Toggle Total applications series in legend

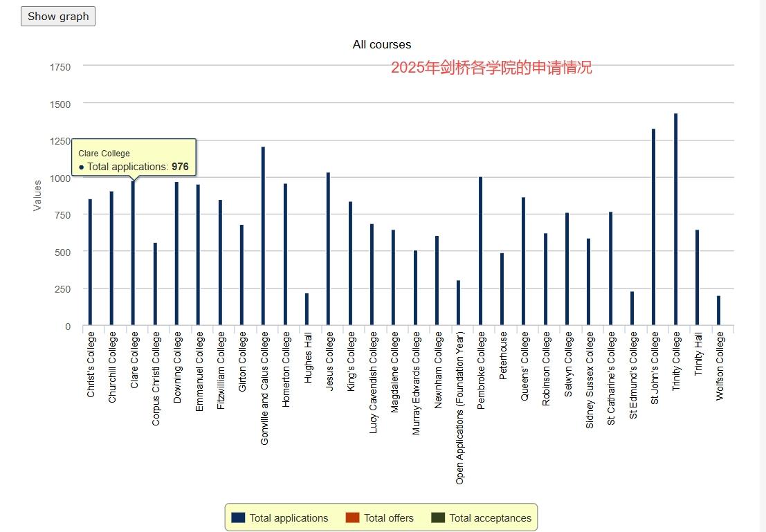[280, 518]
